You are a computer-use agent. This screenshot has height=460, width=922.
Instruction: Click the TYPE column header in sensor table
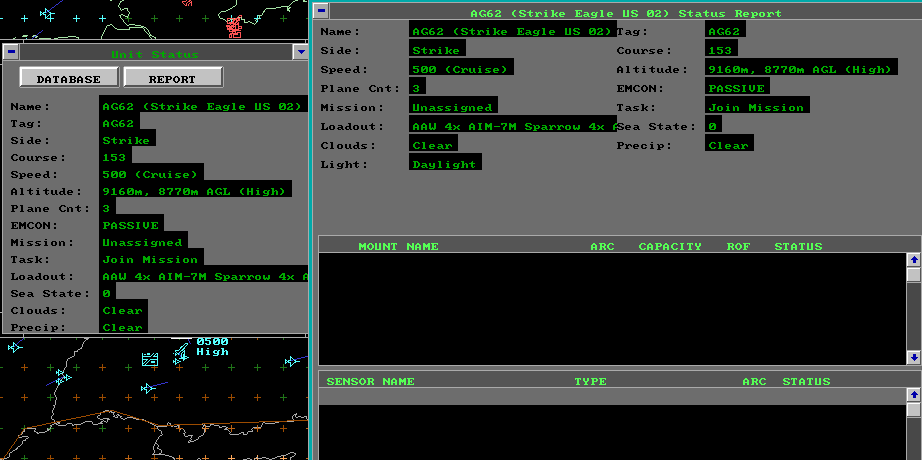[x=590, y=381]
